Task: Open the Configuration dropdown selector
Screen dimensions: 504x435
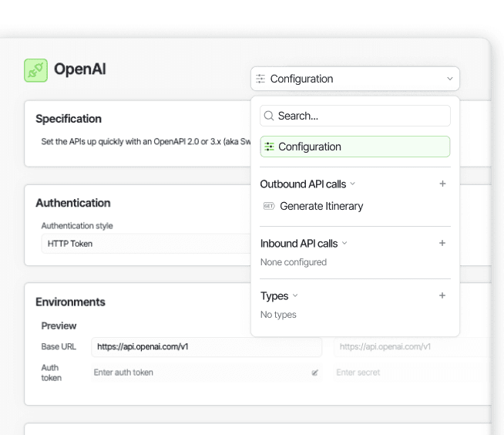Action: pos(354,79)
